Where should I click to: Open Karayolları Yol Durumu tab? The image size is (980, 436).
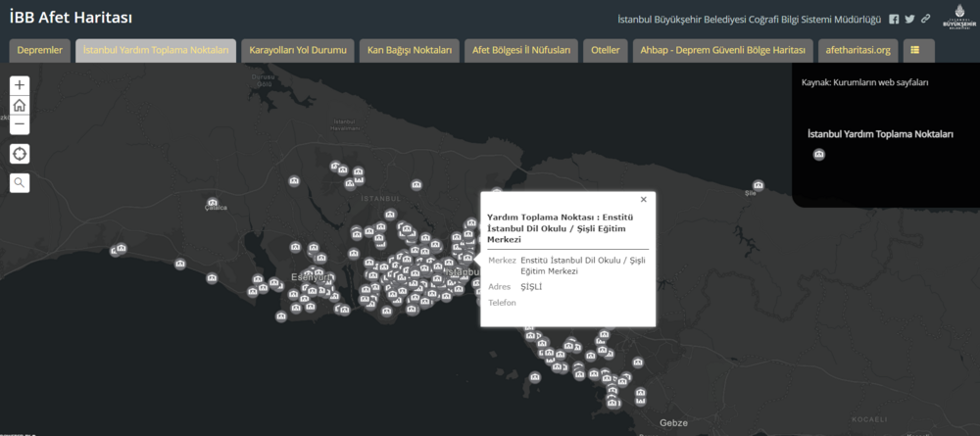click(299, 50)
